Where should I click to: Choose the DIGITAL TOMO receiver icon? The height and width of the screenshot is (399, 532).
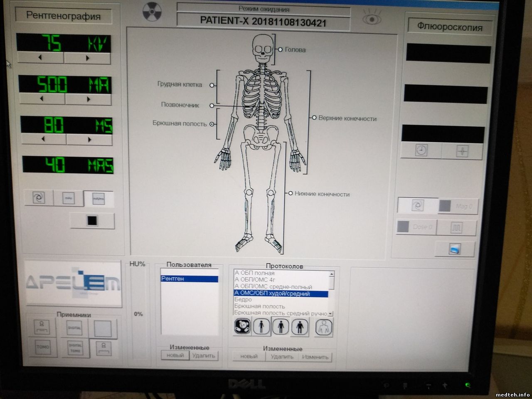75,347
